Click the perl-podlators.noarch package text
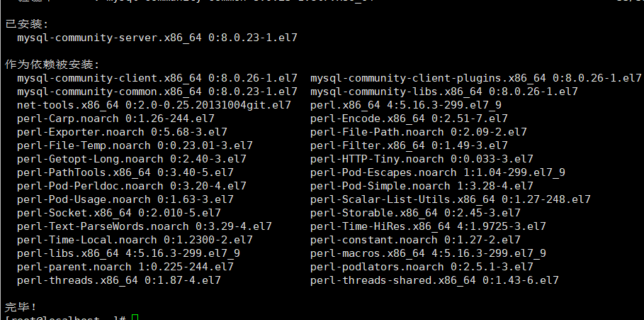Image resolution: width=644 pixels, height=320 pixels. [x=422, y=267]
